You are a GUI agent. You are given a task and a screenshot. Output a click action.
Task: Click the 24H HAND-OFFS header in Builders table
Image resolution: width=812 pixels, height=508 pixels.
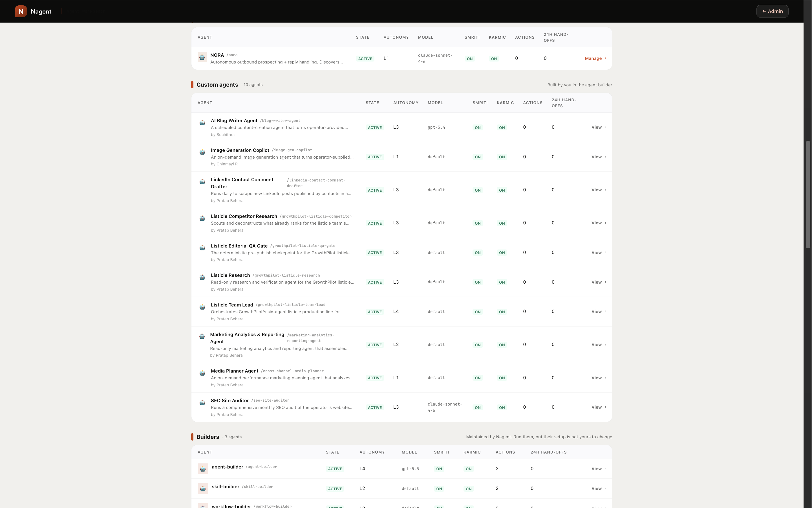click(x=548, y=452)
